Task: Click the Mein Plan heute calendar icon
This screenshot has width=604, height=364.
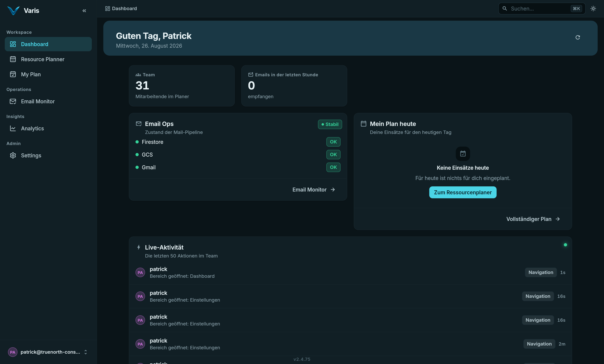Action: (364, 124)
